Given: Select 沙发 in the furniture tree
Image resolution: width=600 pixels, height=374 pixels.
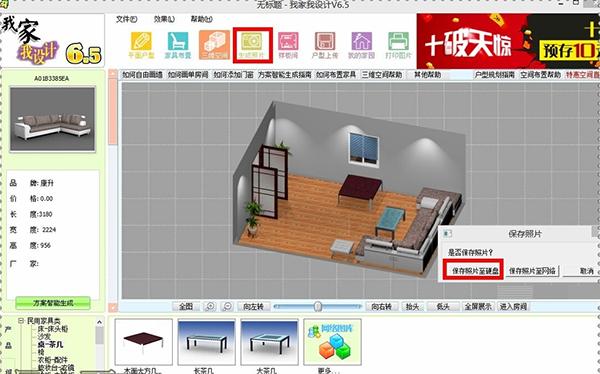Looking at the screenshot, I should (41, 336).
